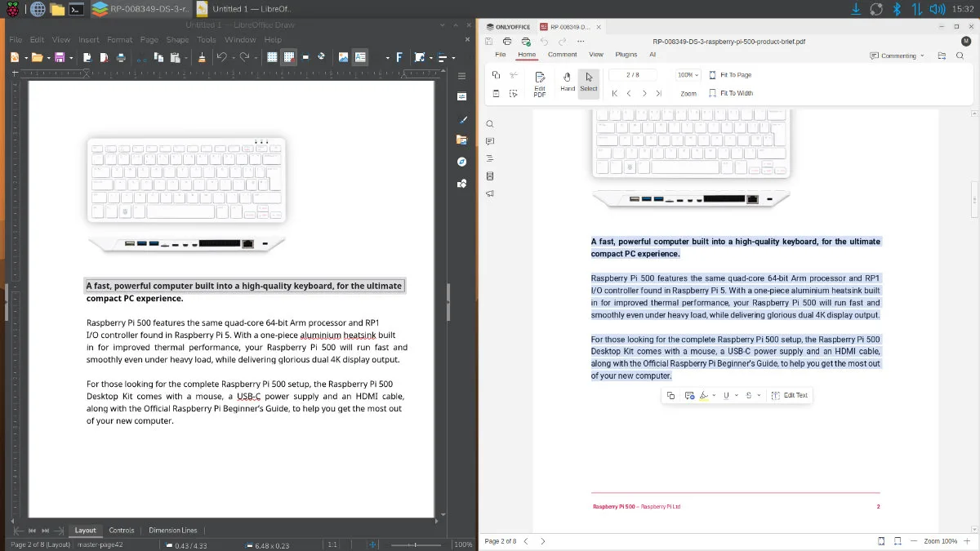Click the Save icon in LibreOffice Draw
The width and height of the screenshot is (980, 551).
point(59,58)
